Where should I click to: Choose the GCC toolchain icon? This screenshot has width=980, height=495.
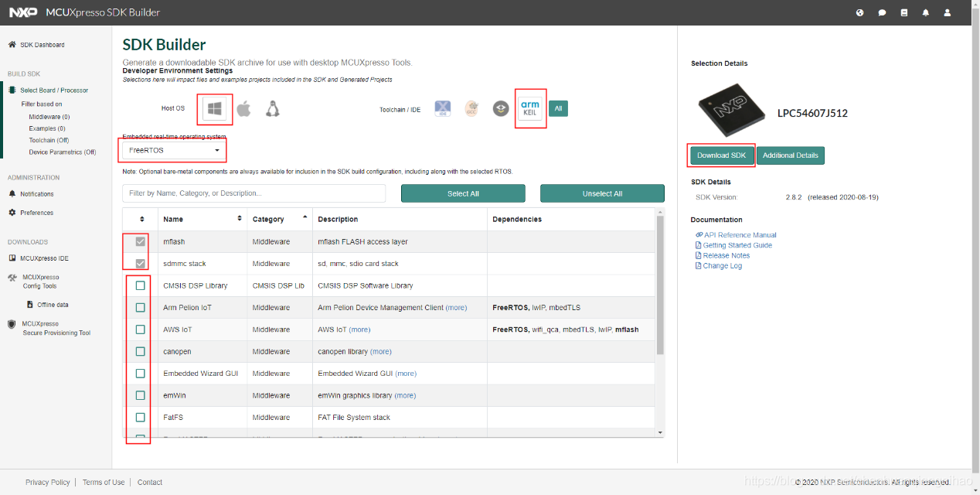471,109
